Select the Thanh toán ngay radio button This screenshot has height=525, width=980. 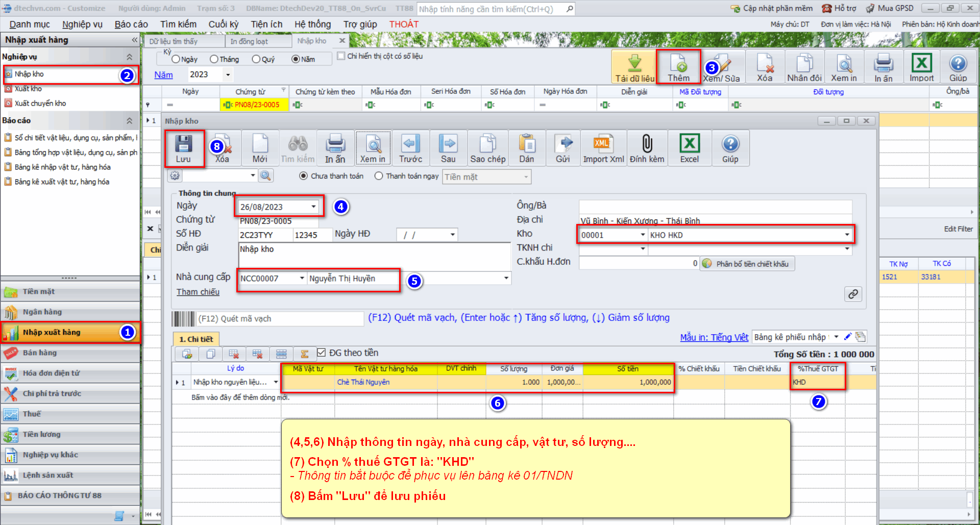(x=379, y=176)
